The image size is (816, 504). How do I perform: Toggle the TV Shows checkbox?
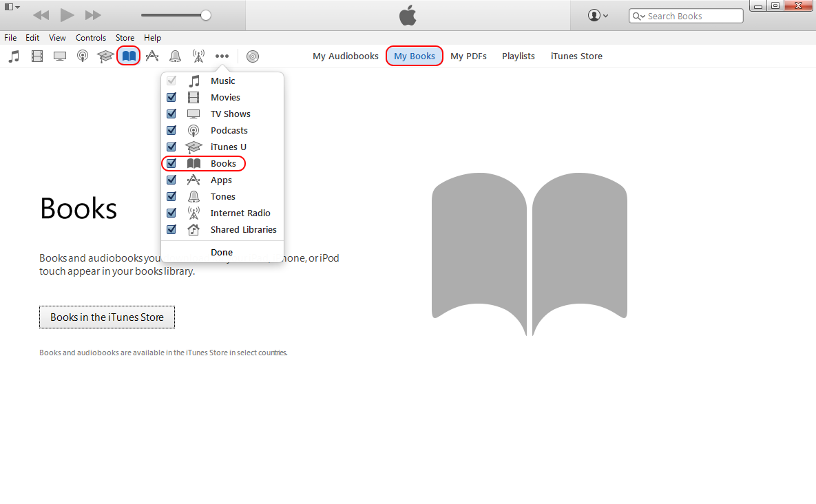171,114
